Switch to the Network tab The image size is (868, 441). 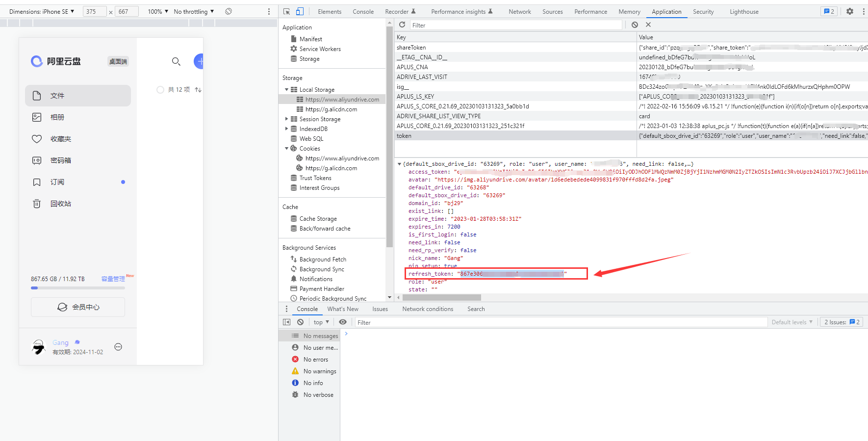click(x=520, y=12)
